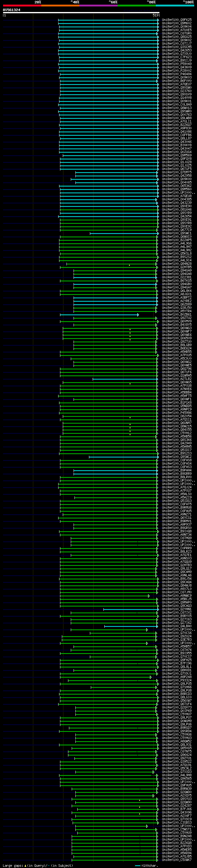The image size is (197, 868).
Task: Open hit UniRef100_B3VKY8
Action: pos(177,145)
